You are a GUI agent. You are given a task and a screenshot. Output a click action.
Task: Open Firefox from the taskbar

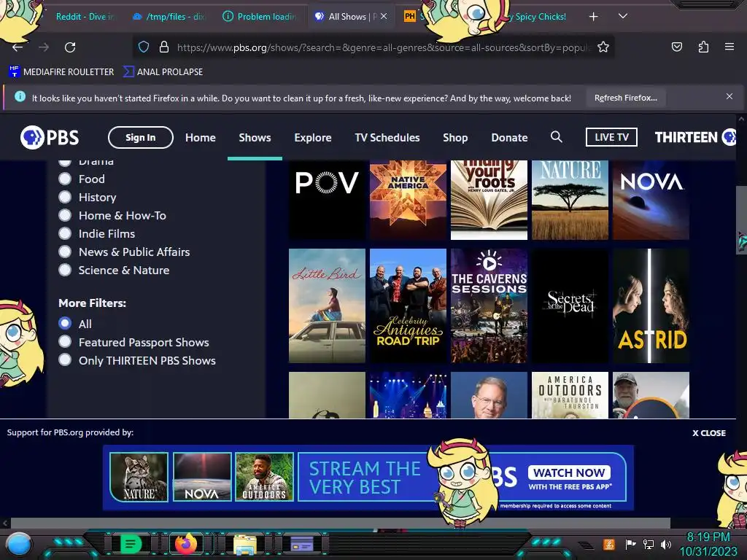click(x=186, y=544)
